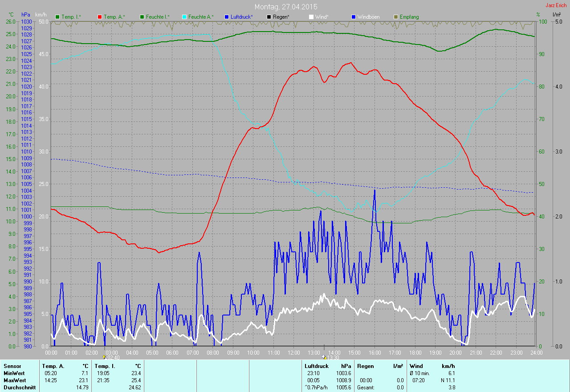Image resolution: width=570 pixels, height=392 pixels.
Task: Click the blue Luftdruck* legend swatch
Action: (x=227, y=17)
